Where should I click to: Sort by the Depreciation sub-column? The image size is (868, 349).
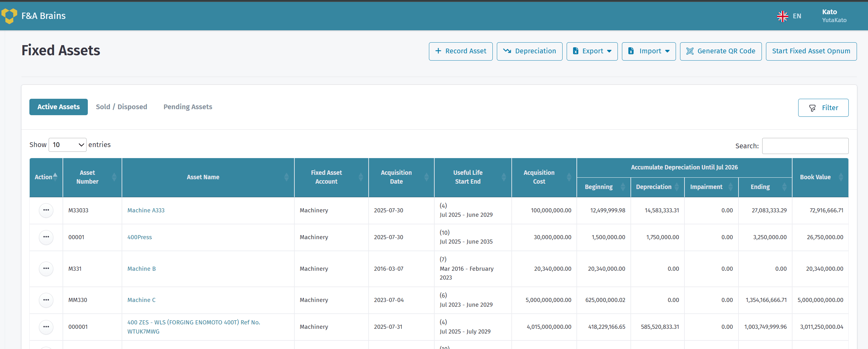(677, 187)
